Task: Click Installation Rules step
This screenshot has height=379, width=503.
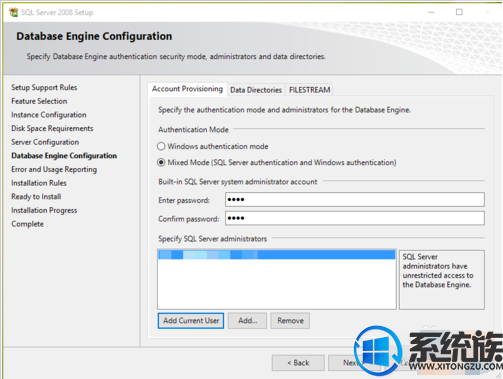Action: tap(39, 183)
